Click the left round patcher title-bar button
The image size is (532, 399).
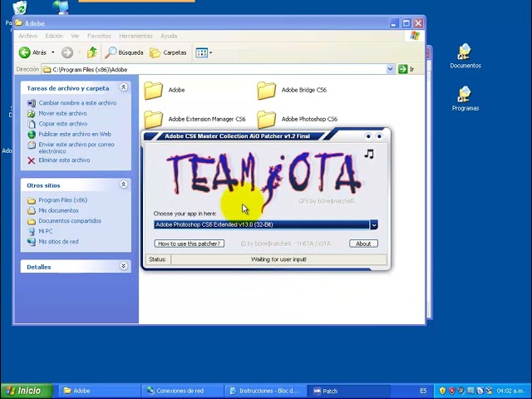click(x=368, y=136)
